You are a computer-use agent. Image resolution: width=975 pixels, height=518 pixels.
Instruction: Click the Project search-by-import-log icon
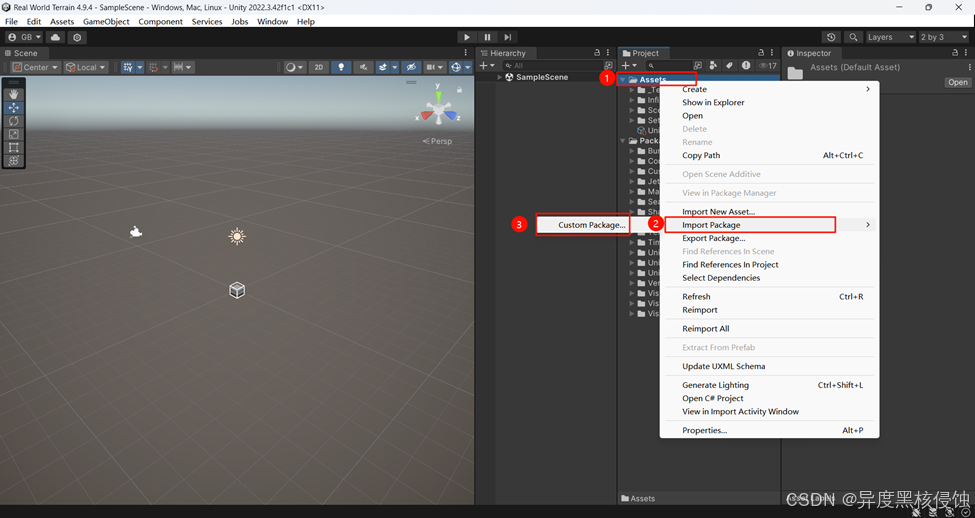pos(745,65)
